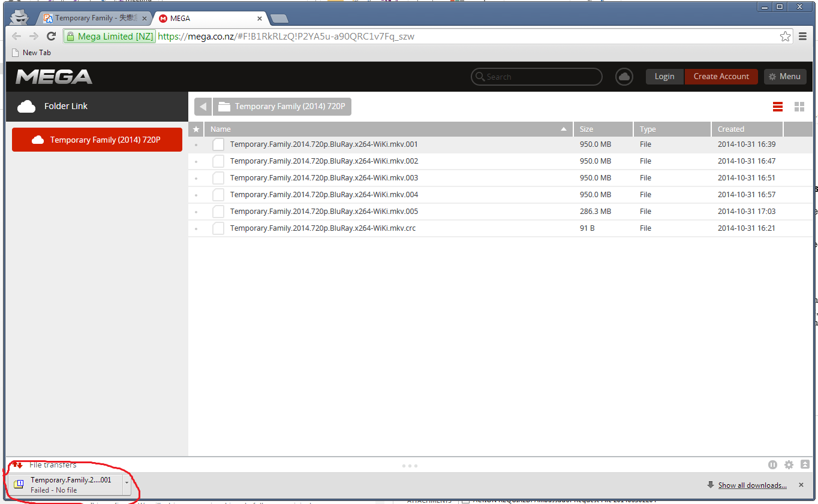
Task: Select file Temporary.Family.2014.720p.BluRay.x264-WiKi.mkv.004
Action: pyautogui.click(x=324, y=195)
